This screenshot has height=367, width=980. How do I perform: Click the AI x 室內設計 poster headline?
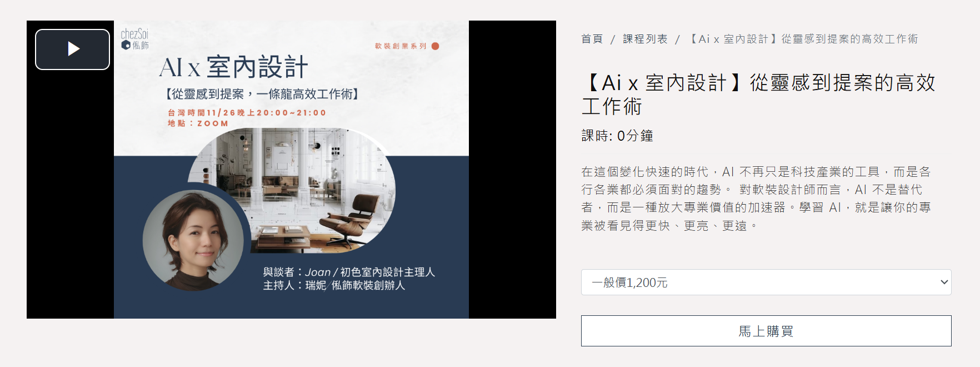point(233,67)
